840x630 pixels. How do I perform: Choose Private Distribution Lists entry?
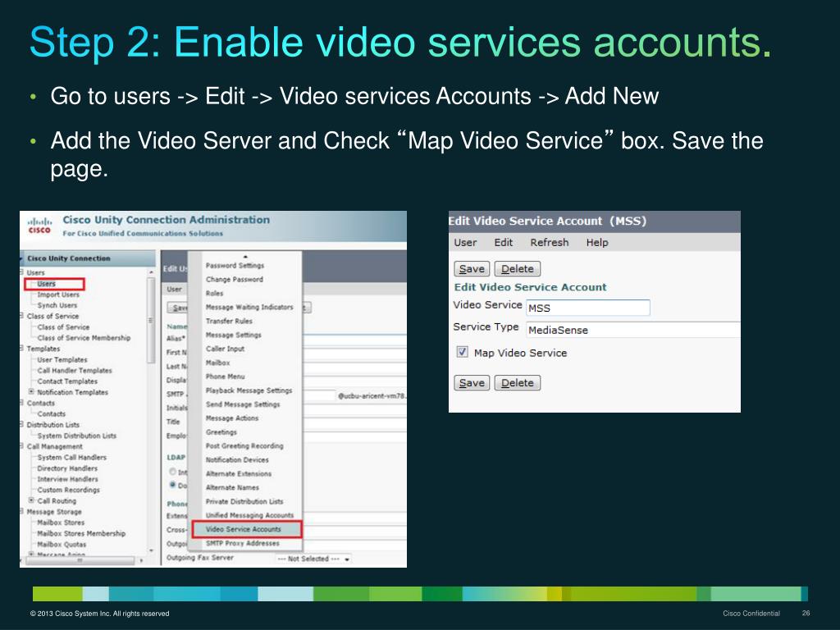coord(244,501)
